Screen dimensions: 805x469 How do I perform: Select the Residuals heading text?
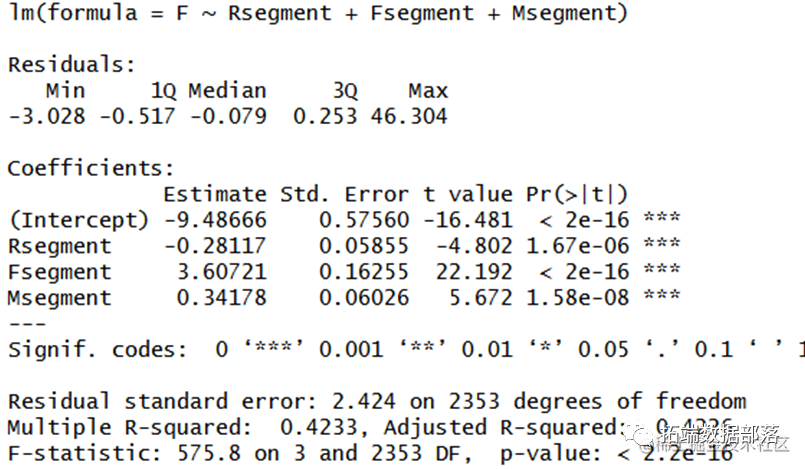(x=72, y=65)
